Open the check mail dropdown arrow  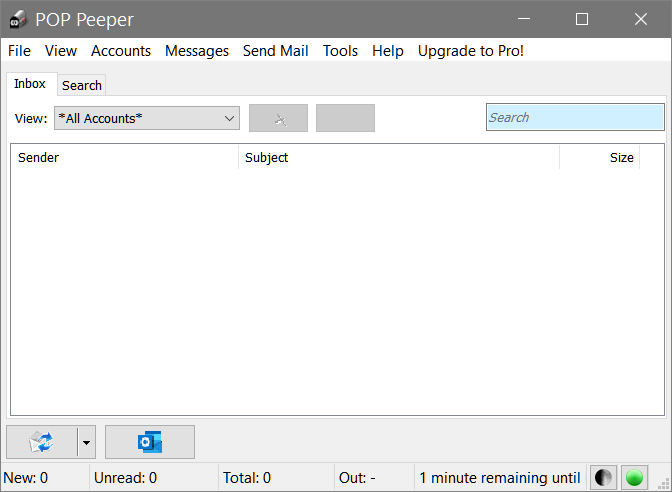tap(87, 442)
